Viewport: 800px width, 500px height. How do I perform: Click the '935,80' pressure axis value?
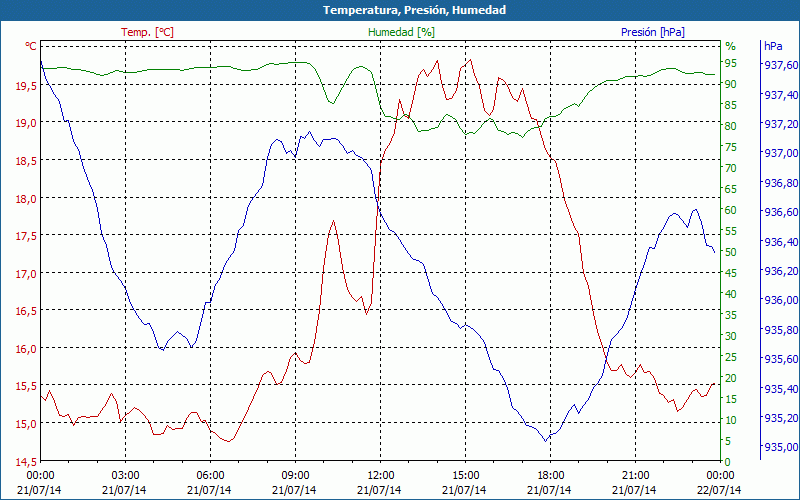(781, 330)
